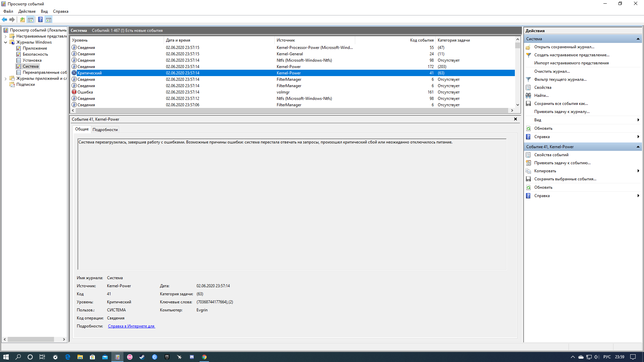This screenshot has height=362, width=644.
Task: Select Перенаправленные события in tree
Action: click(x=45, y=72)
